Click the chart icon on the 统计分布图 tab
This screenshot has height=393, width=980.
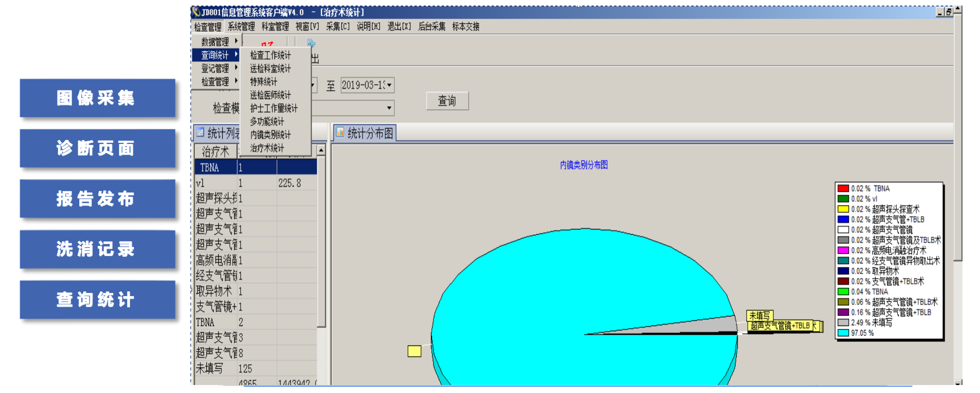pyautogui.click(x=340, y=132)
